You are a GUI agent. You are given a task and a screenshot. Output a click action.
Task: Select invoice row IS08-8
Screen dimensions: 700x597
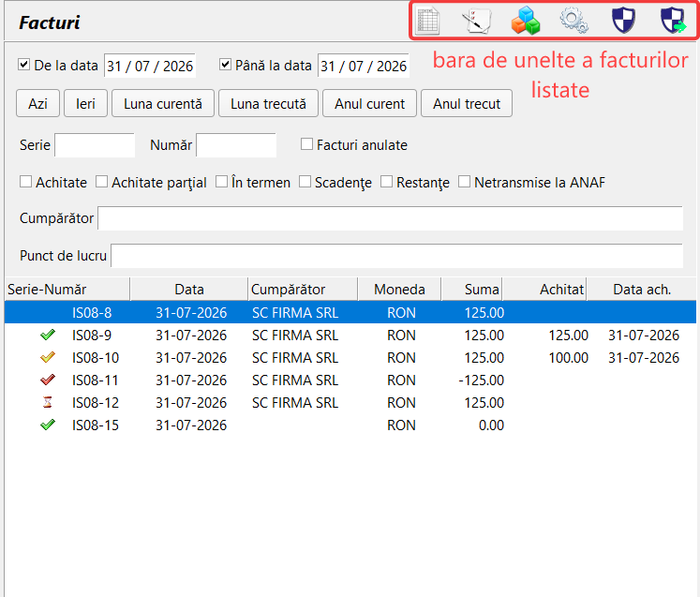350,312
